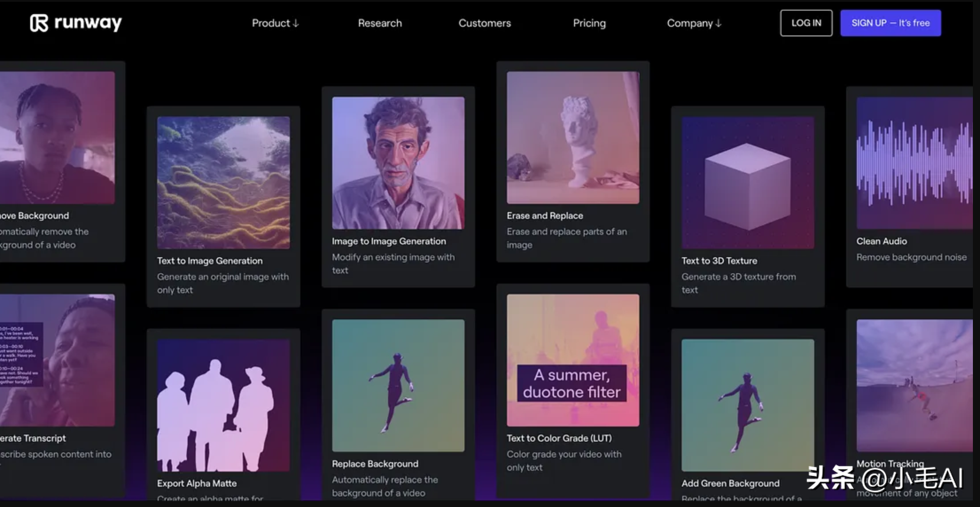Open the Product dropdown menu
Image resolution: width=980 pixels, height=507 pixels.
[x=275, y=23]
